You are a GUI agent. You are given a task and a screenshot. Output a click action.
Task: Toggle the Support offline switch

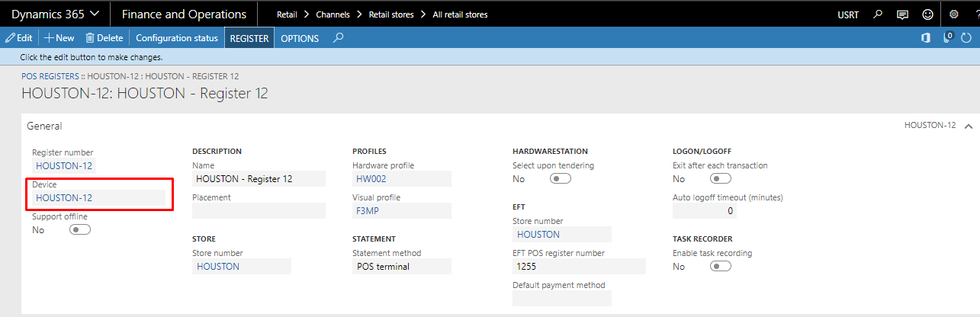pyautogui.click(x=79, y=230)
